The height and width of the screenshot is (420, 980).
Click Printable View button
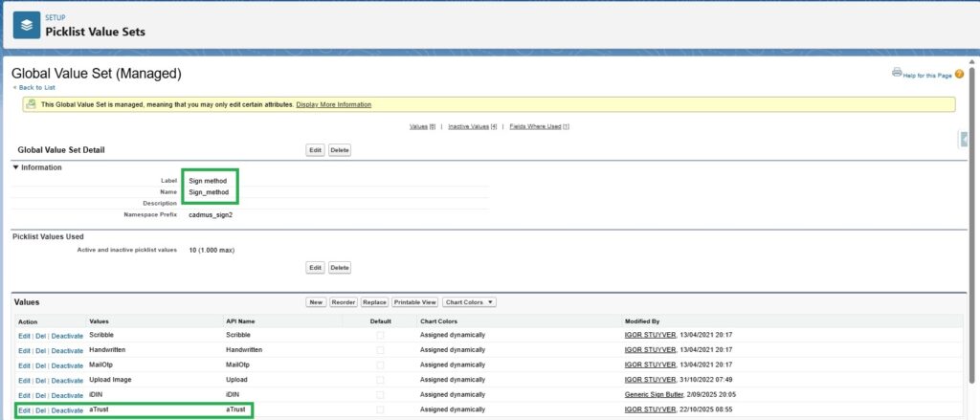click(x=414, y=302)
